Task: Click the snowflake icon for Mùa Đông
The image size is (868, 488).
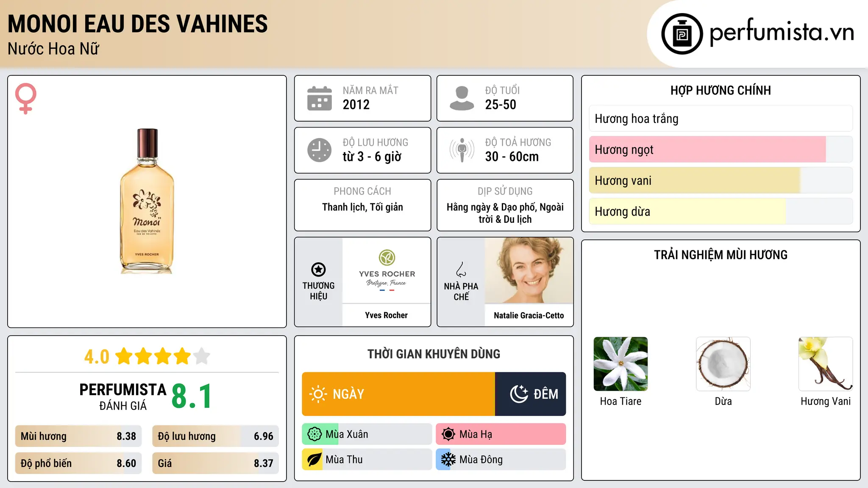Action: coord(448,460)
